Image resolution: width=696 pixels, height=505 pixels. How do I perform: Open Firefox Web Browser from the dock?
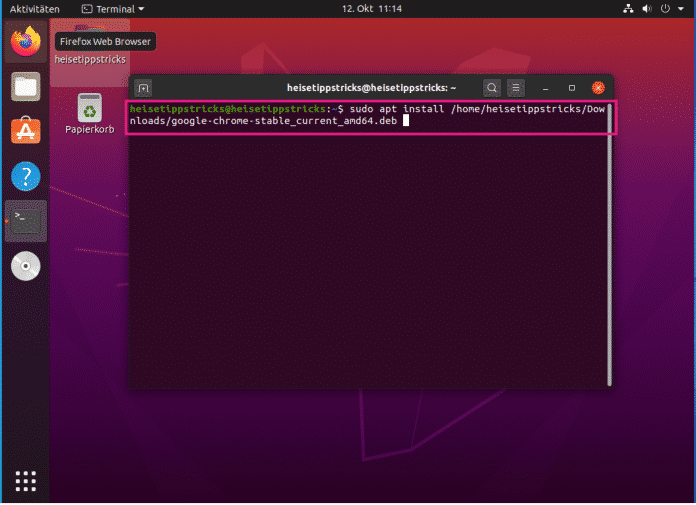[26, 42]
